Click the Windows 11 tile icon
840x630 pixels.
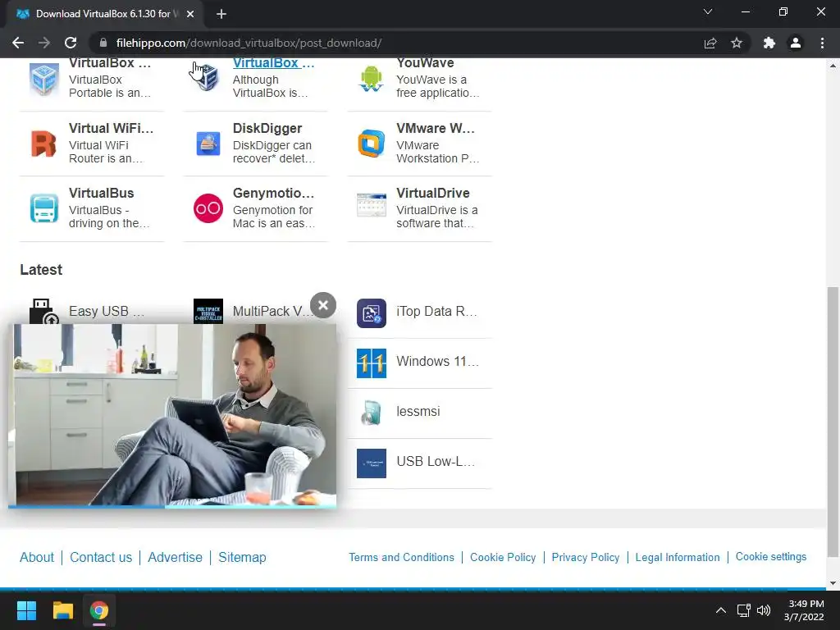[372, 363]
